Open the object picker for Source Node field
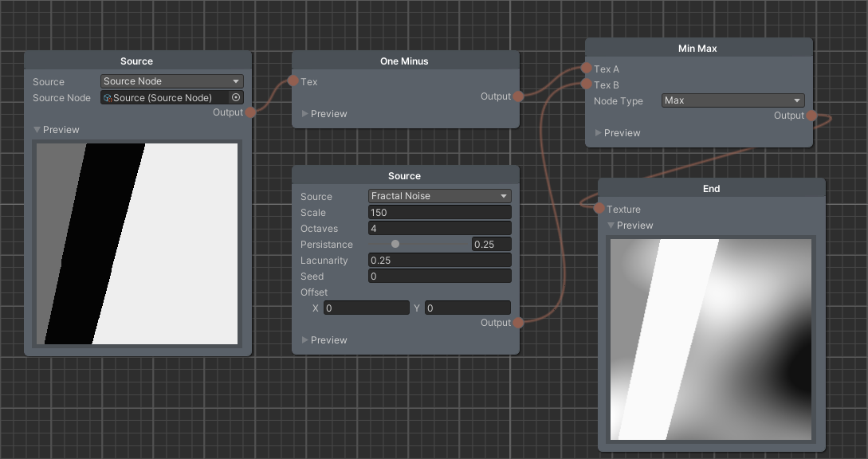Viewport: 868px width, 459px height. tap(236, 97)
